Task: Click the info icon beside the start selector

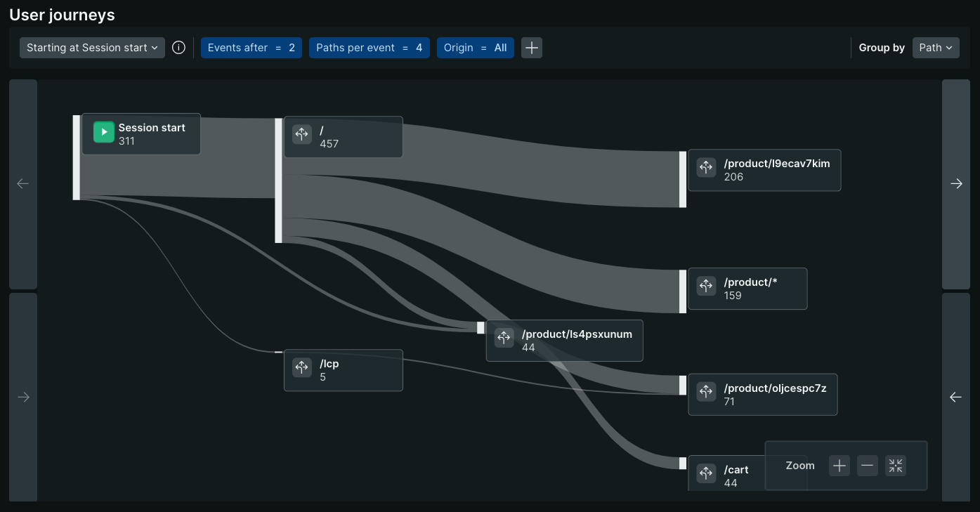Action: click(x=178, y=47)
